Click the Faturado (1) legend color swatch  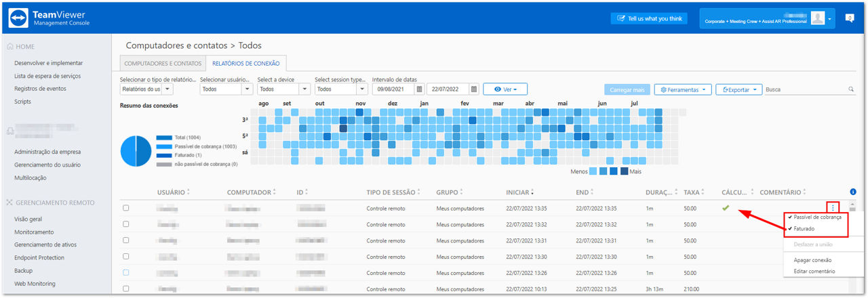click(164, 155)
